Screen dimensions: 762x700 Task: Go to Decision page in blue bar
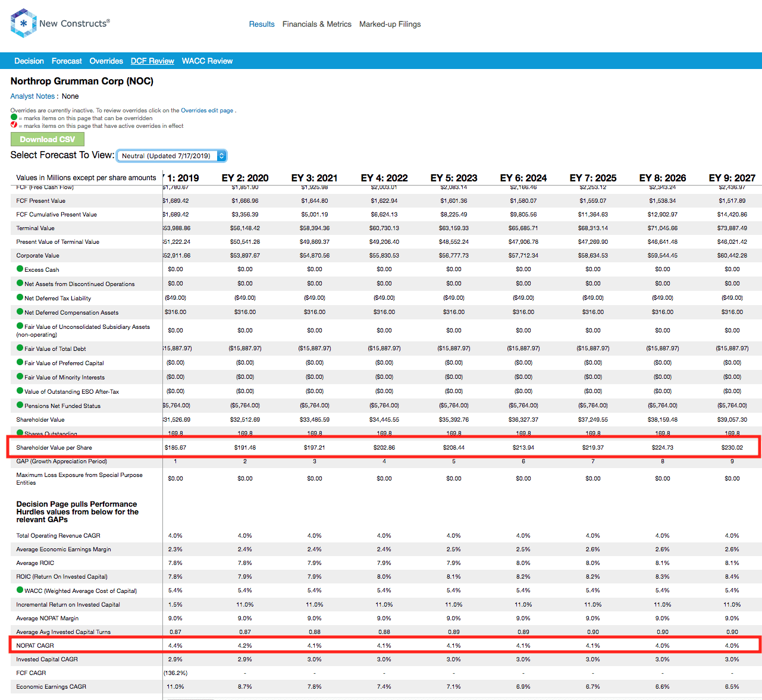pos(29,61)
